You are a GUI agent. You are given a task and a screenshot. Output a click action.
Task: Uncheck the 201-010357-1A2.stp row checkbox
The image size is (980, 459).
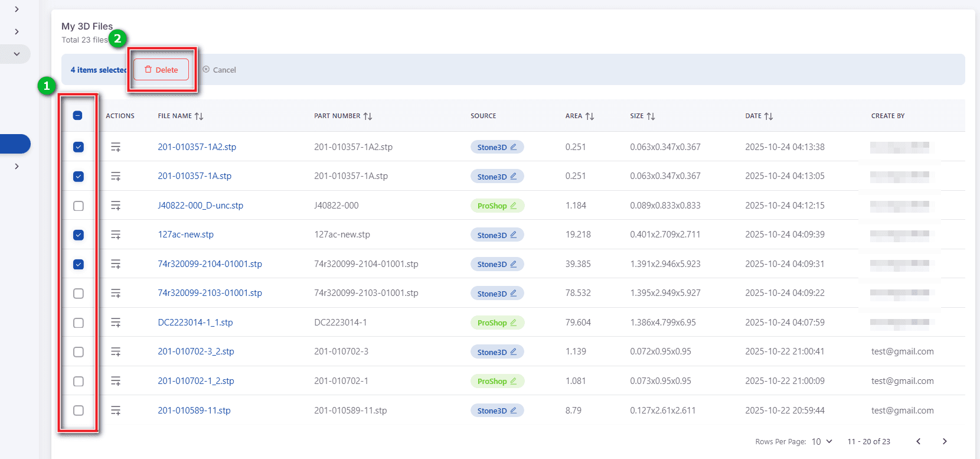(x=79, y=147)
